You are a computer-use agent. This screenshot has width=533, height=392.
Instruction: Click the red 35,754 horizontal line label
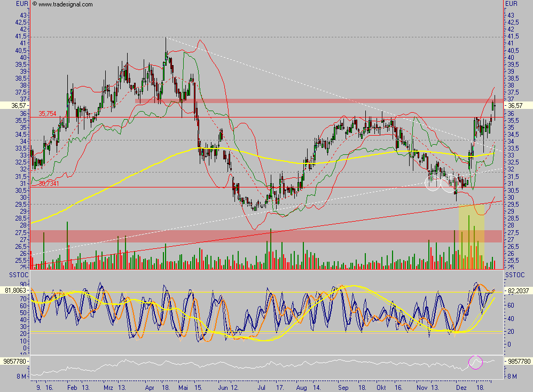click(47, 113)
